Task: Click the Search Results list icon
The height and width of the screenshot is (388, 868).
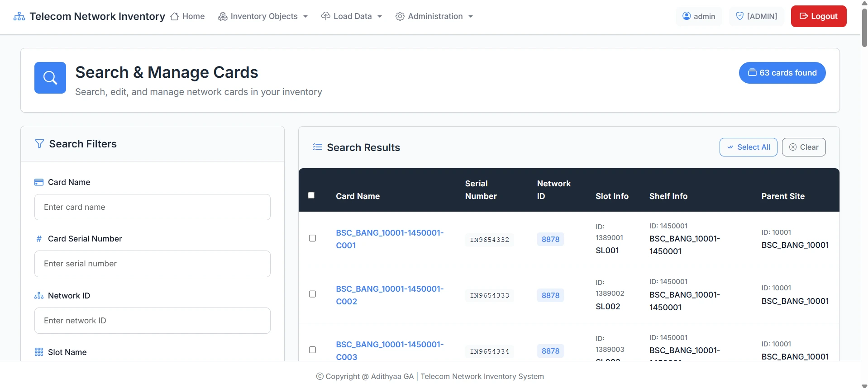Action: pos(317,147)
